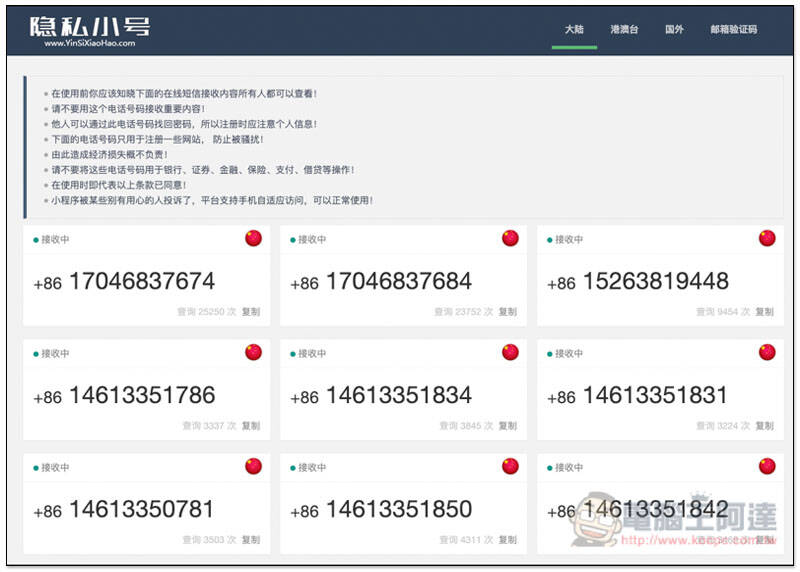Click China flag on 14613350781 card
This screenshot has width=800, height=572.
coord(254,466)
